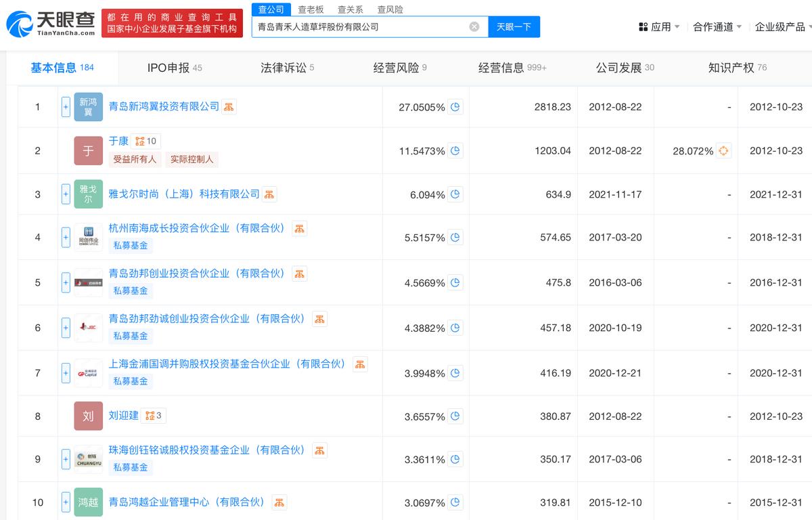Click the 实际控制人 tag on 于康
The width and height of the screenshot is (812, 520).
point(191,159)
